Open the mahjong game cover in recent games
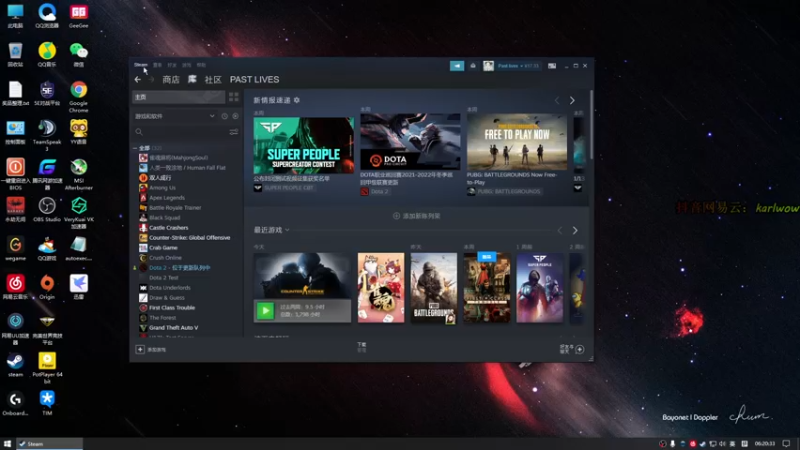The width and height of the screenshot is (800, 450). (381, 288)
